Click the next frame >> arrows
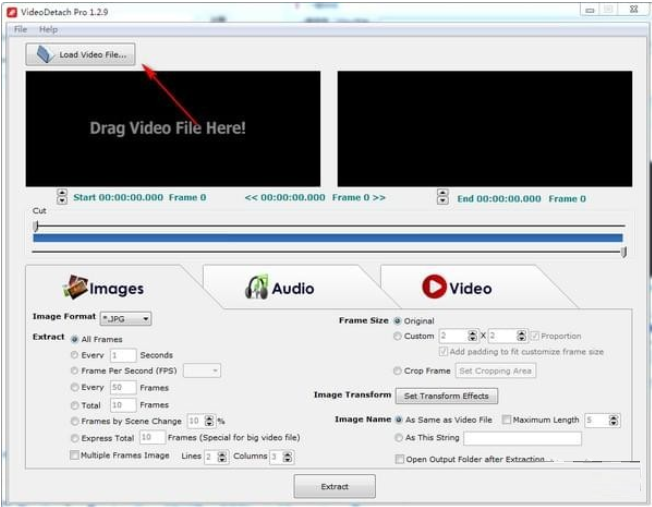The image size is (652, 507). tap(379, 198)
